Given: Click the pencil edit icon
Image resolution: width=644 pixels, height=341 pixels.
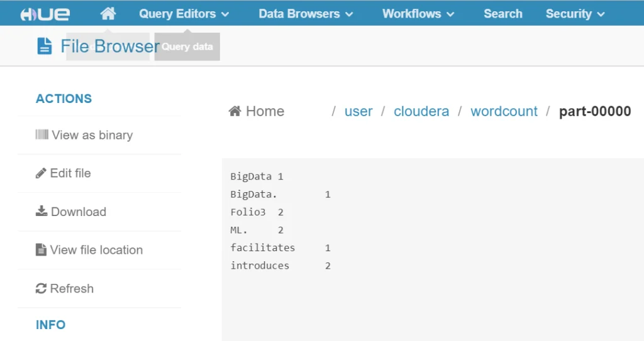Looking at the screenshot, I should click(x=41, y=173).
